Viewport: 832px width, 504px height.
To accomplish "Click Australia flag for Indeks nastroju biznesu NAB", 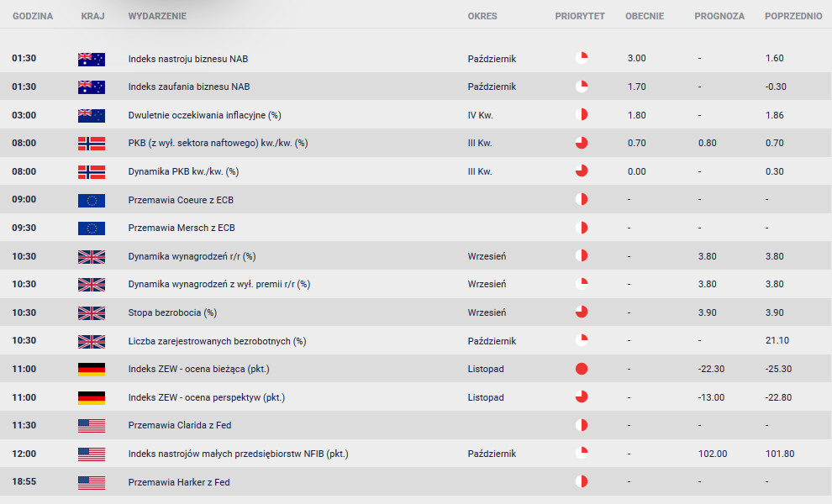I will (92, 59).
